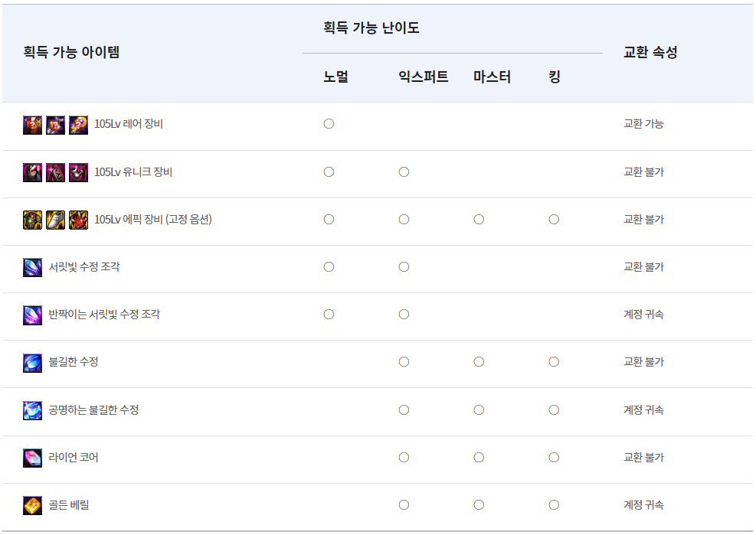The height and width of the screenshot is (535, 756).
Task: Click the 익스퍼트 circle for 105Lv 에픽 장비
Action: coord(404,220)
